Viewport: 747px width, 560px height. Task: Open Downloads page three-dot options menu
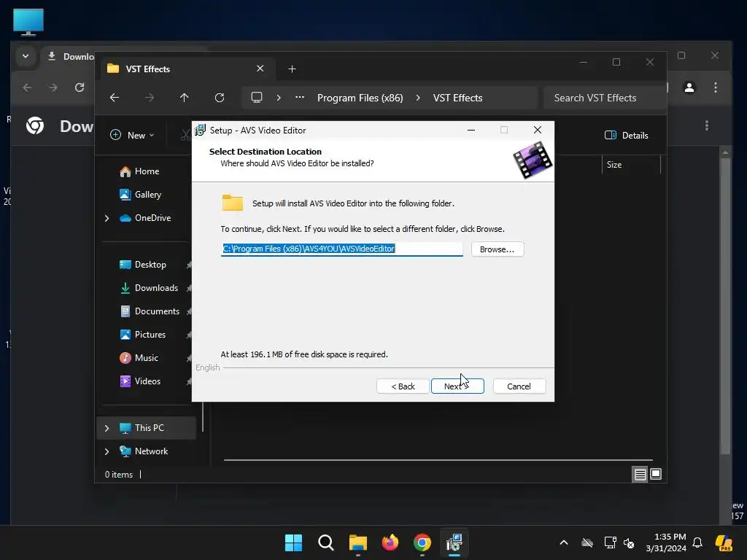pos(706,125)
